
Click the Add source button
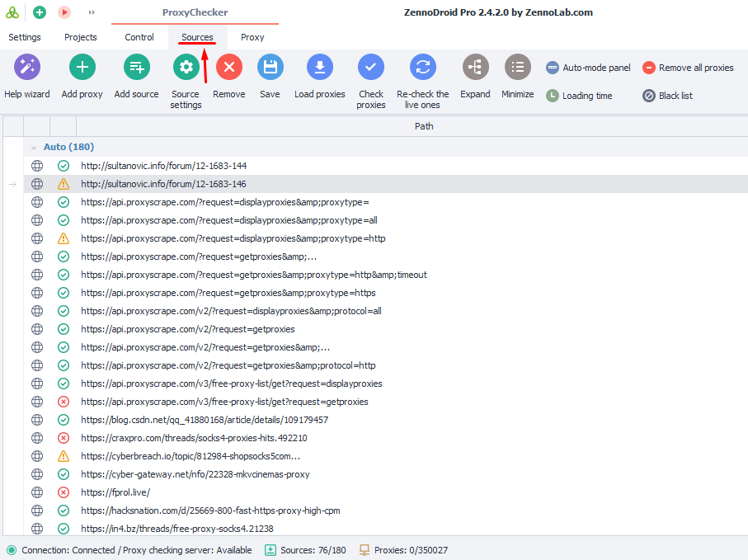coord(136,68)
